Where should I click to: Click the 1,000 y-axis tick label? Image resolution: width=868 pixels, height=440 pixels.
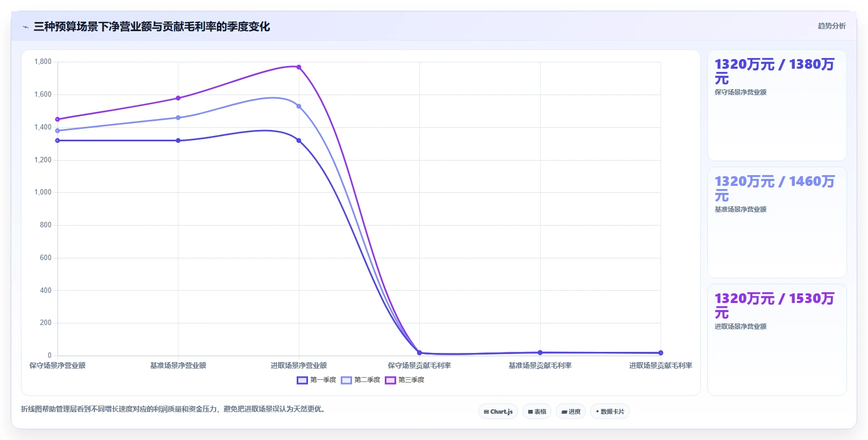point(43,192)
